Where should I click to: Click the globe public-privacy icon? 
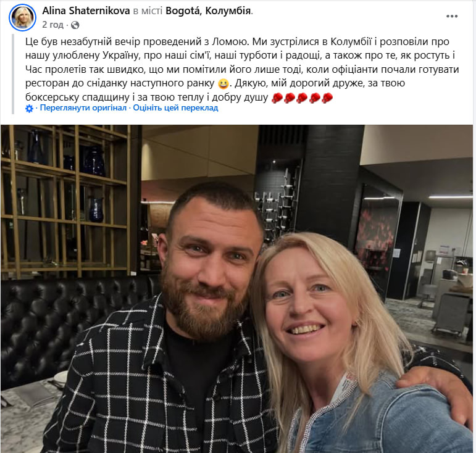(x=75, y=25)
